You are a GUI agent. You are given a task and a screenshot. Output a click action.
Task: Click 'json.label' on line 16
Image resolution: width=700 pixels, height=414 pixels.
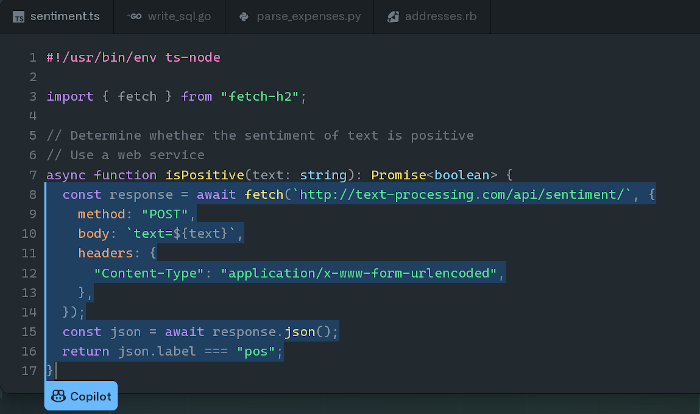[x=157, y=352]
